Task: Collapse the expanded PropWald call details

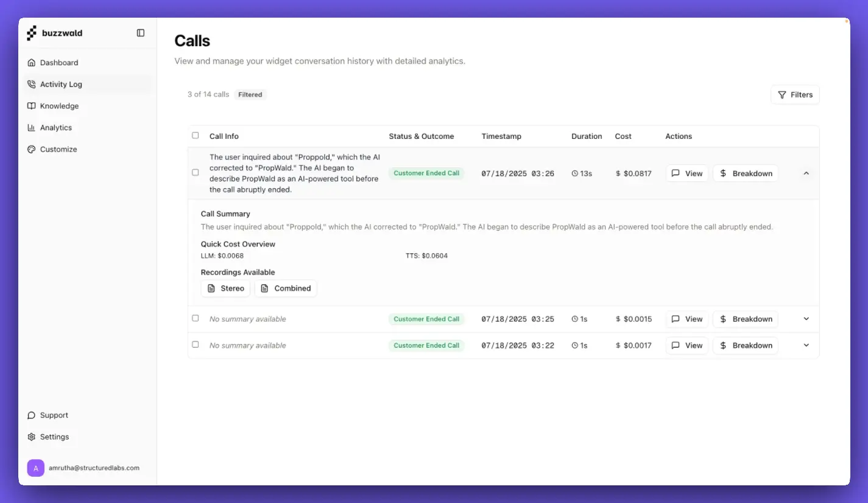Action: (x=806, y=173)
